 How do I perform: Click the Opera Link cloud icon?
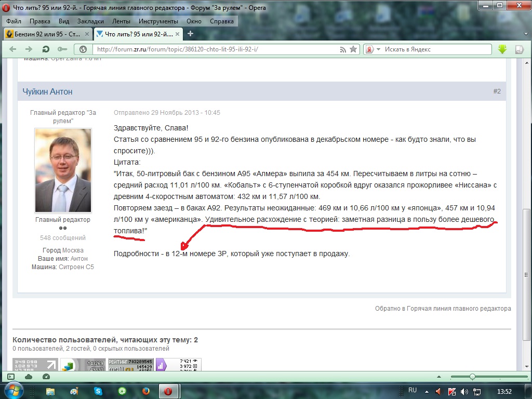coord(29,377)
